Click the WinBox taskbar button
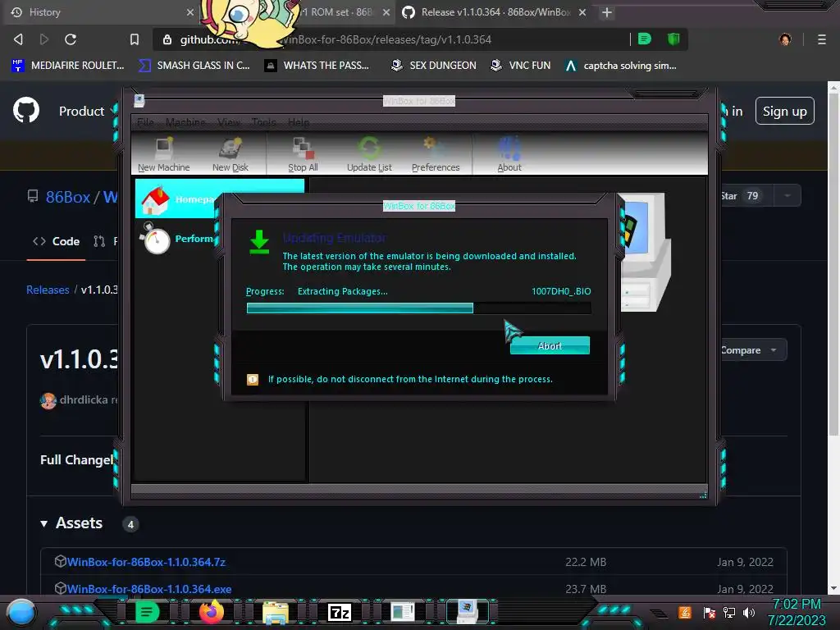 (468, 612)
